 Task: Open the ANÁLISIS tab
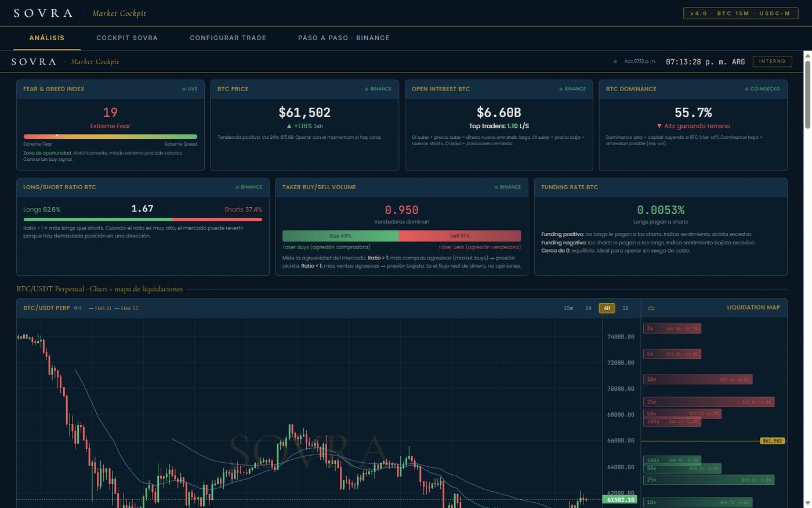pos(47,38)
